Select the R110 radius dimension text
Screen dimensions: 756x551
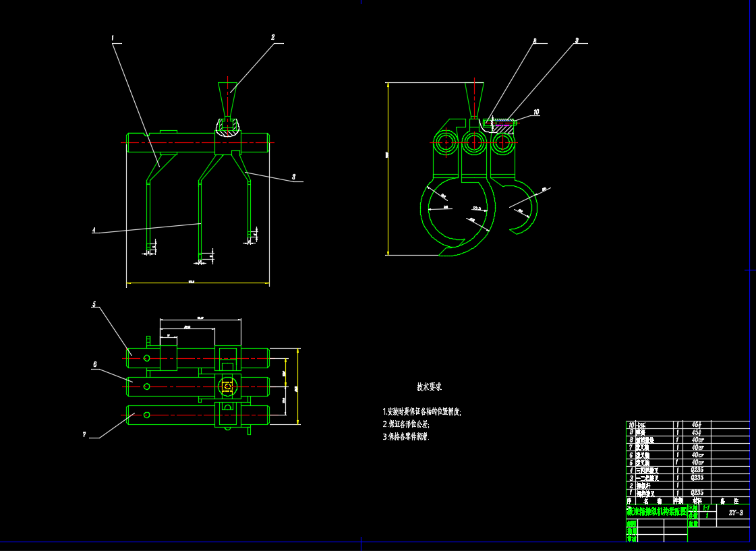[x=476, y=208]
